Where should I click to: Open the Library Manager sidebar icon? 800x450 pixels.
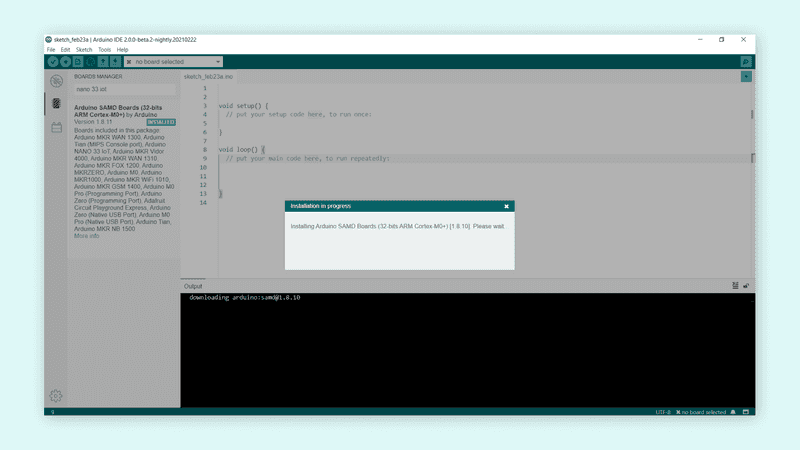click(57, 127)
